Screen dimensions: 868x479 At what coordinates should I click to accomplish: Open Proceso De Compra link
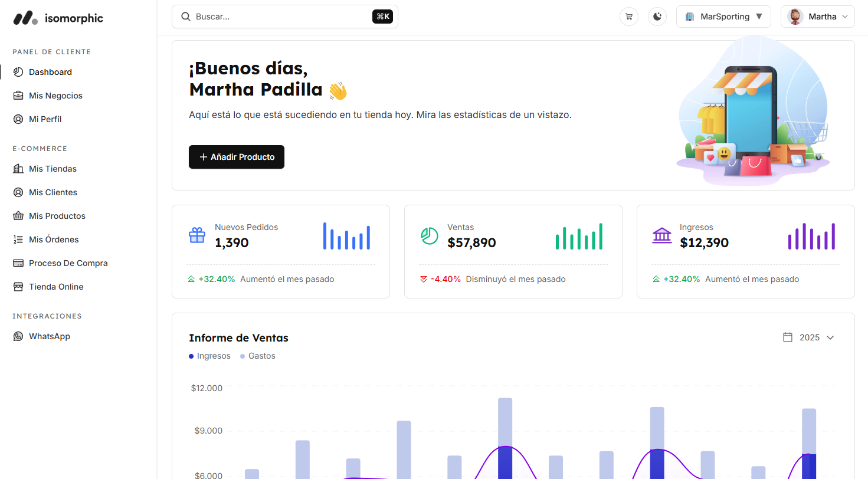68,263
